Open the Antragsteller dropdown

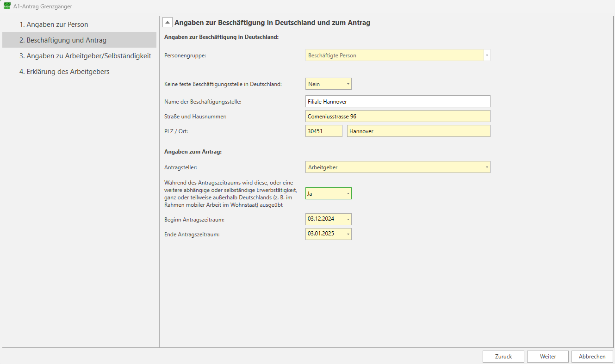coord(486,167)
